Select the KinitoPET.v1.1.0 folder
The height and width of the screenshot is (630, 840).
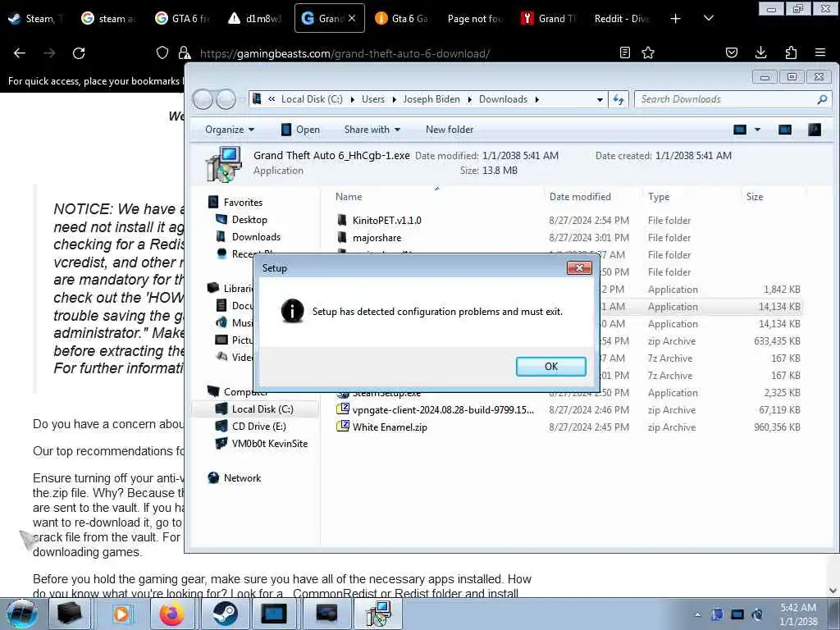386,220
